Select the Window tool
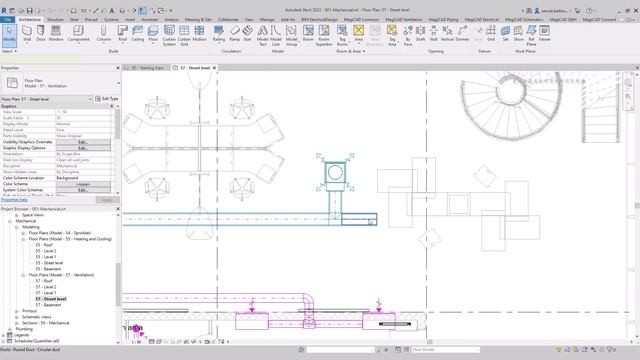The width and height of the screenshot is (640, 360). [x=56, y=33]
